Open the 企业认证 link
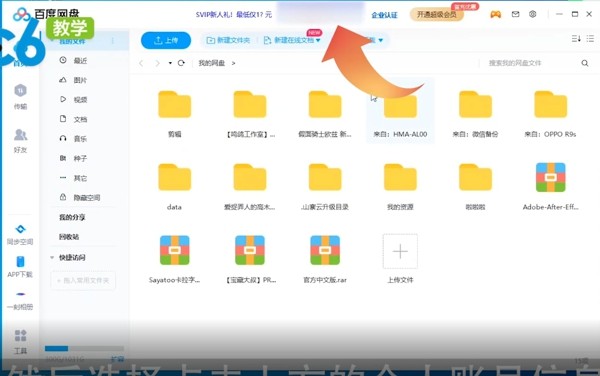Viewport: 600px width, 376px height. point(384,15)
